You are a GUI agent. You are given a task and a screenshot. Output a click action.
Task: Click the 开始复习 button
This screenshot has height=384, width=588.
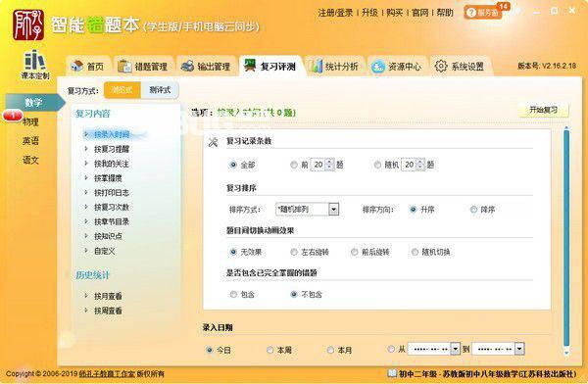(543, 110)
